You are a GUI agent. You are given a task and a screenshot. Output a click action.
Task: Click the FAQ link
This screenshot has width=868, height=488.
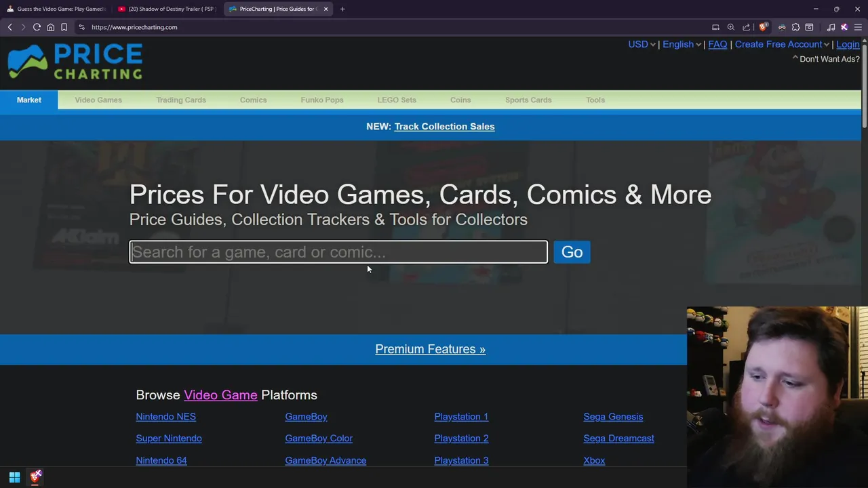717,44
